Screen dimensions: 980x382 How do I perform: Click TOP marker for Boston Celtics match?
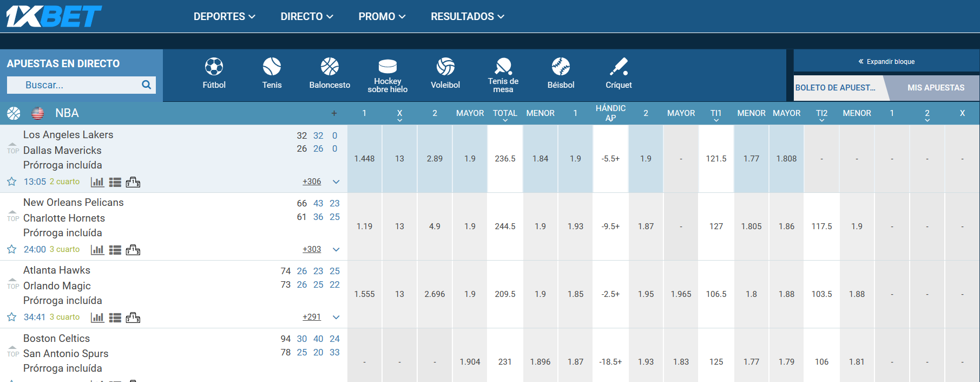13,352
